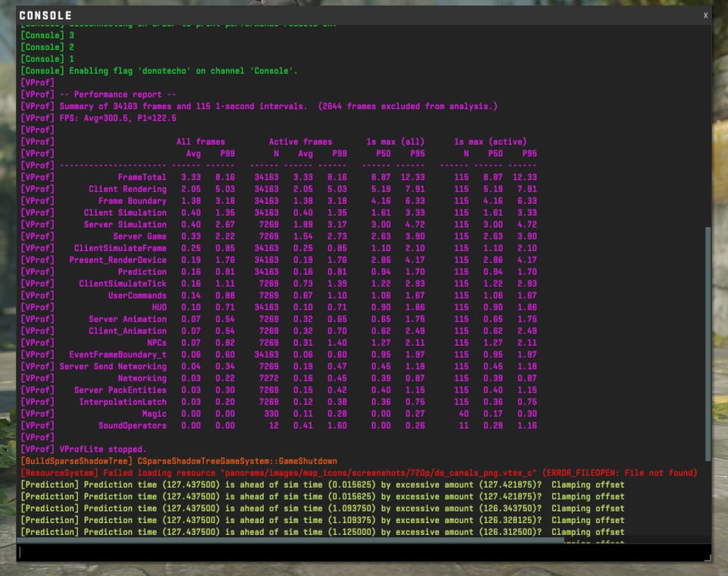The width and height of the screenshot is (728, 576).
Task: Click the 'Enabling flag donotecho' console line
Action: point(159,70)
